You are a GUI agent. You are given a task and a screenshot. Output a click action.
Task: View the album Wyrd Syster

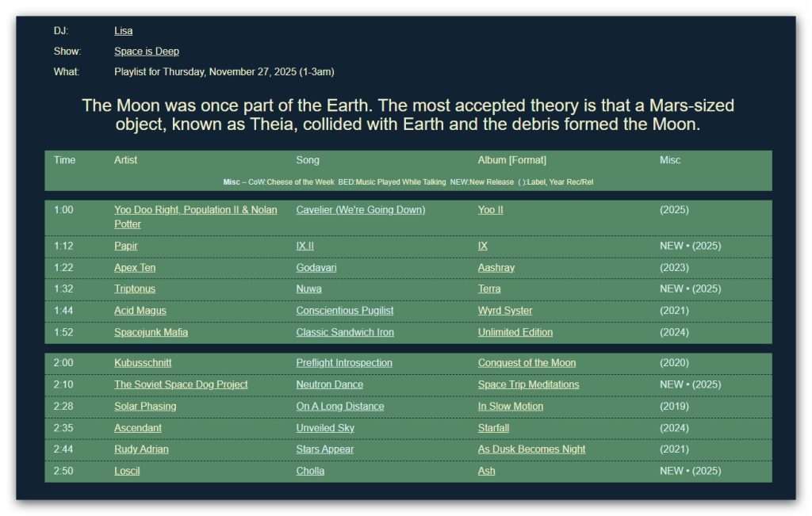tap(506, 311)
